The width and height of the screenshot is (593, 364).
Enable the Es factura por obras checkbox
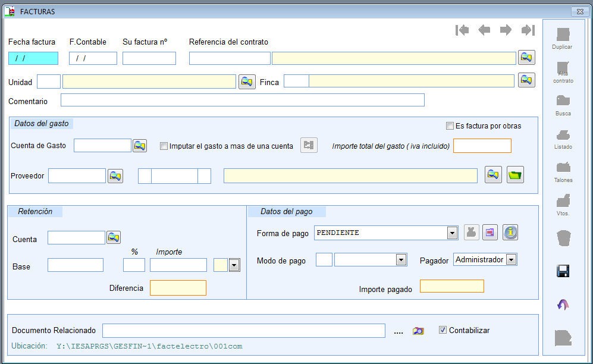(450, 126)
